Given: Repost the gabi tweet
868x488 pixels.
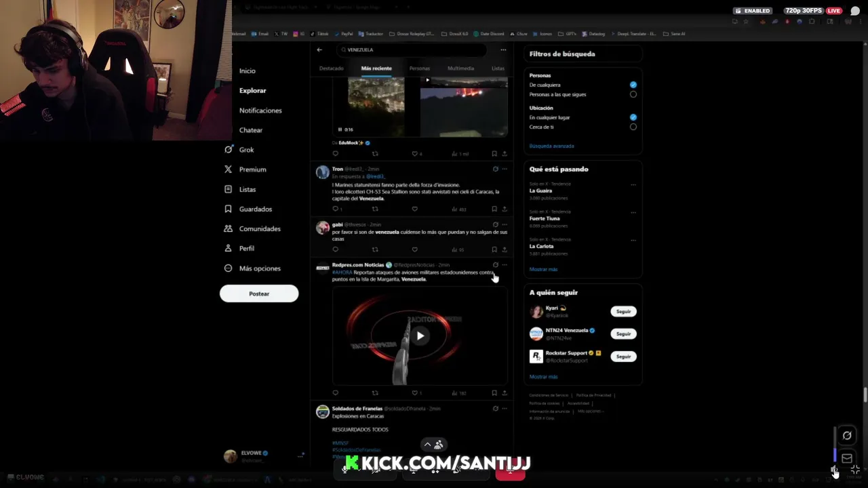Looking at the screenshot, I should 375,249.
